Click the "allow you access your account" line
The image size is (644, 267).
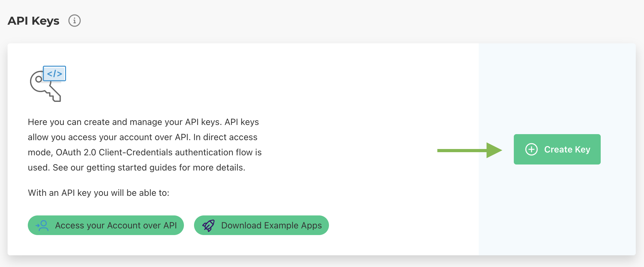click(143, 137)
